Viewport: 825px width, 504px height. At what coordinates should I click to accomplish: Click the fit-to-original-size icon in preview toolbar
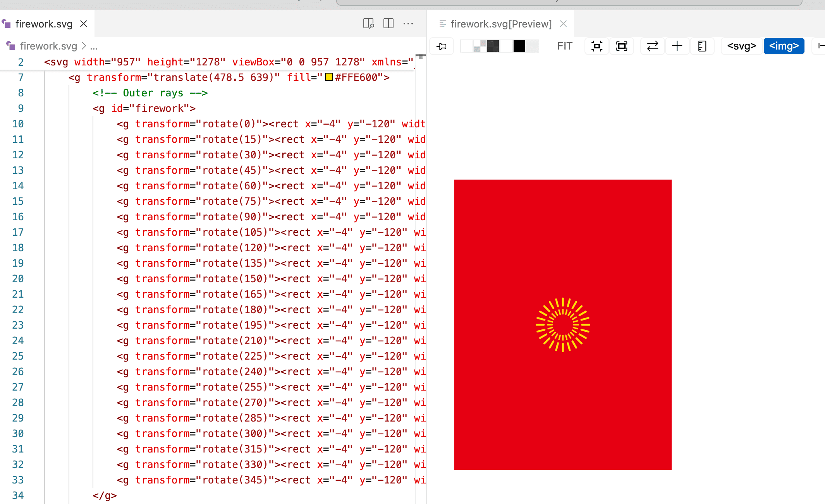coord(597,46)
